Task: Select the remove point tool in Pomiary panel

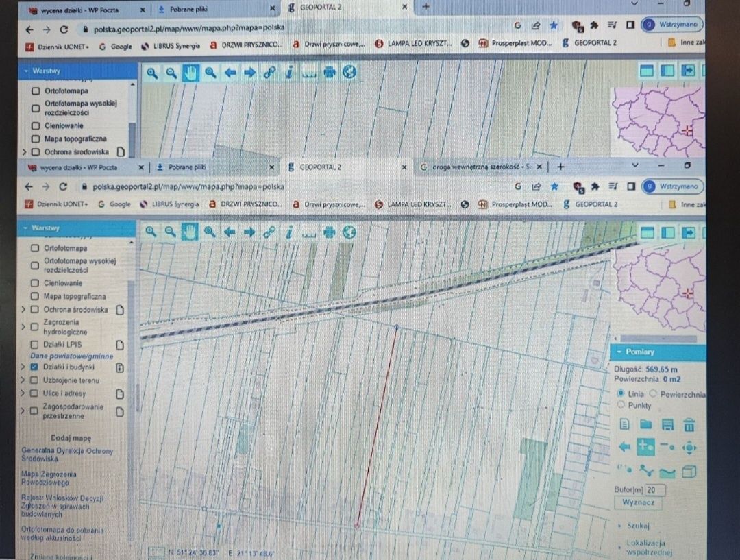Action: pyautogui.click(x=667, y=446)
